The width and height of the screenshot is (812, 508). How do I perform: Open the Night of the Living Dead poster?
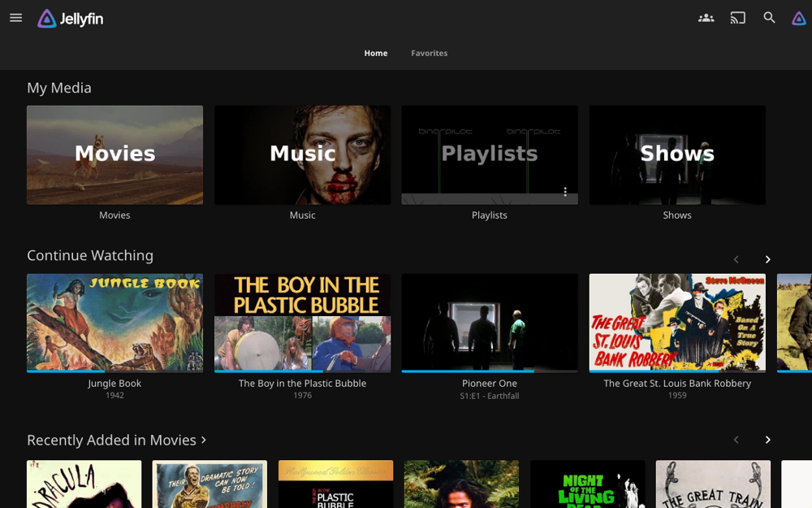click(588, 484)
